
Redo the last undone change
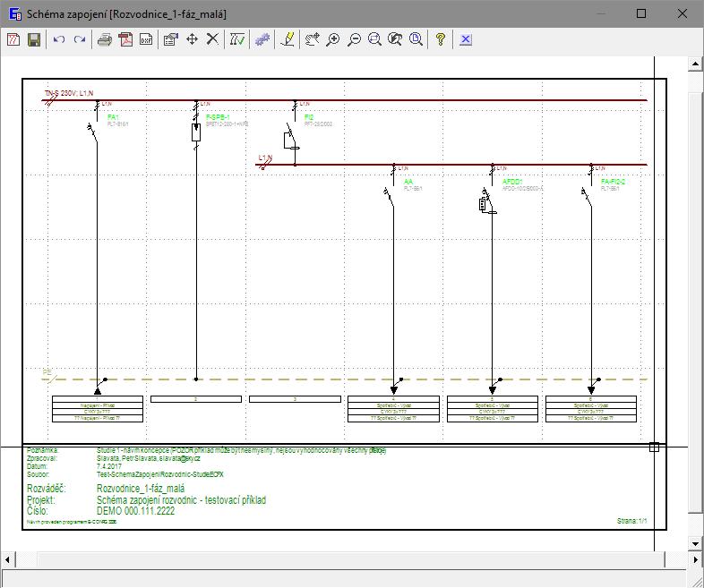[80, 39]
